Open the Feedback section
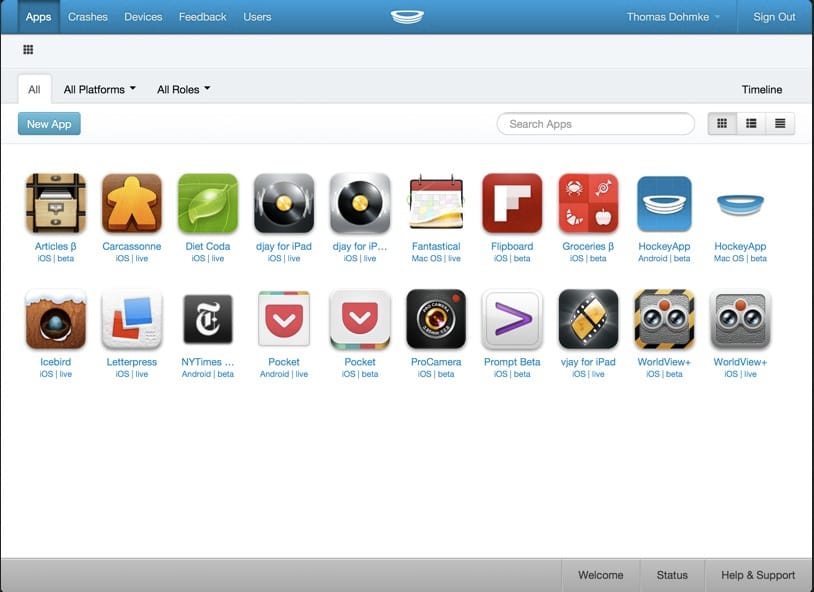 tap(202, 16)
